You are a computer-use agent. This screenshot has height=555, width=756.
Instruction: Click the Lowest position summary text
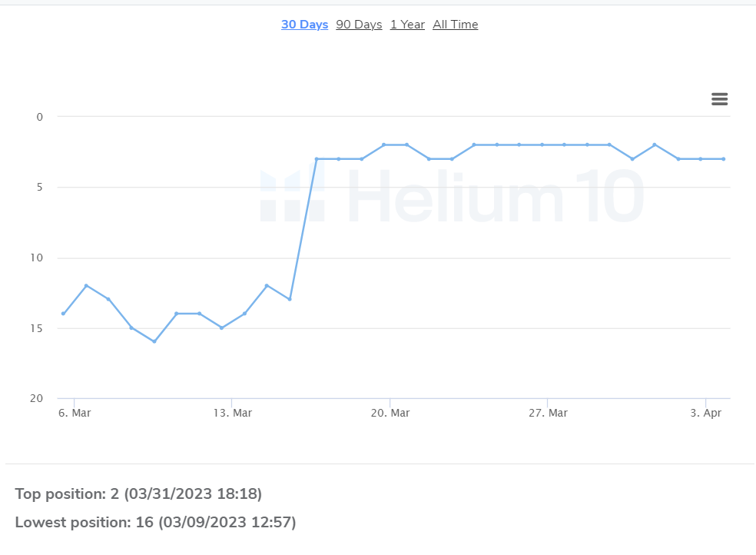(x=155, y=522)
